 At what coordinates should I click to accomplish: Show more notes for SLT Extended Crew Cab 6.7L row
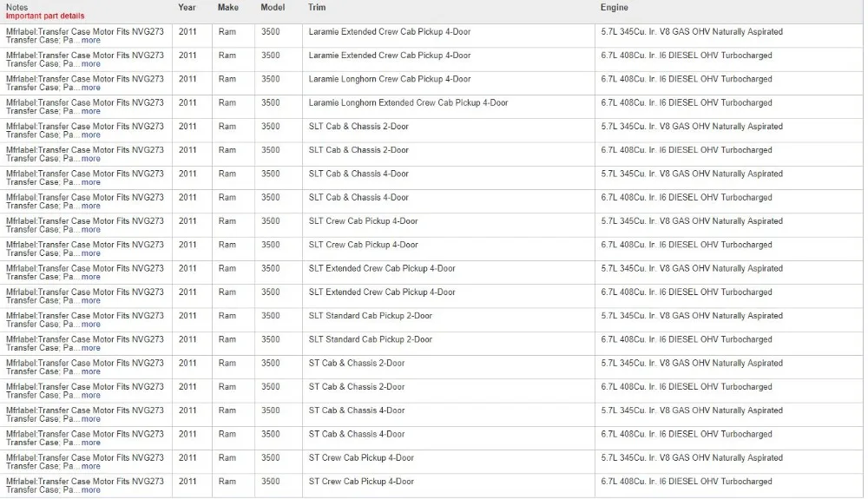click(x=91, y=301)
